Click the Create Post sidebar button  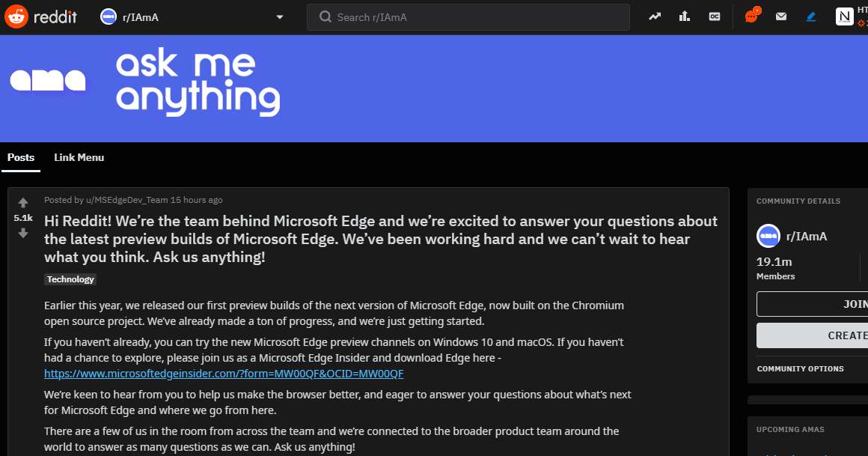[813, 335]
